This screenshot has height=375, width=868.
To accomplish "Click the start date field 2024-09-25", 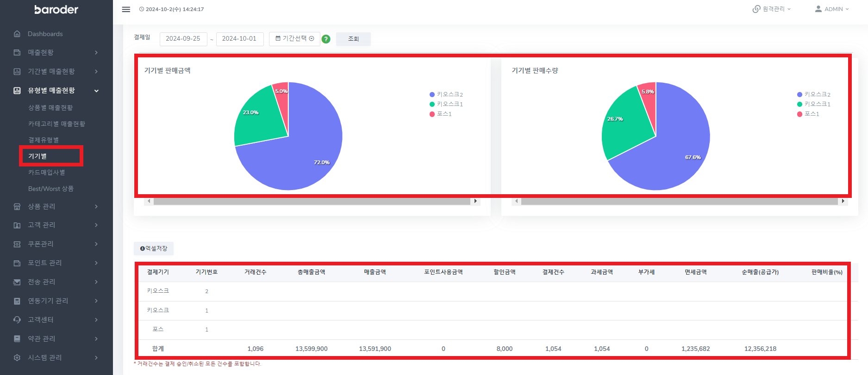I will point(183,39).
